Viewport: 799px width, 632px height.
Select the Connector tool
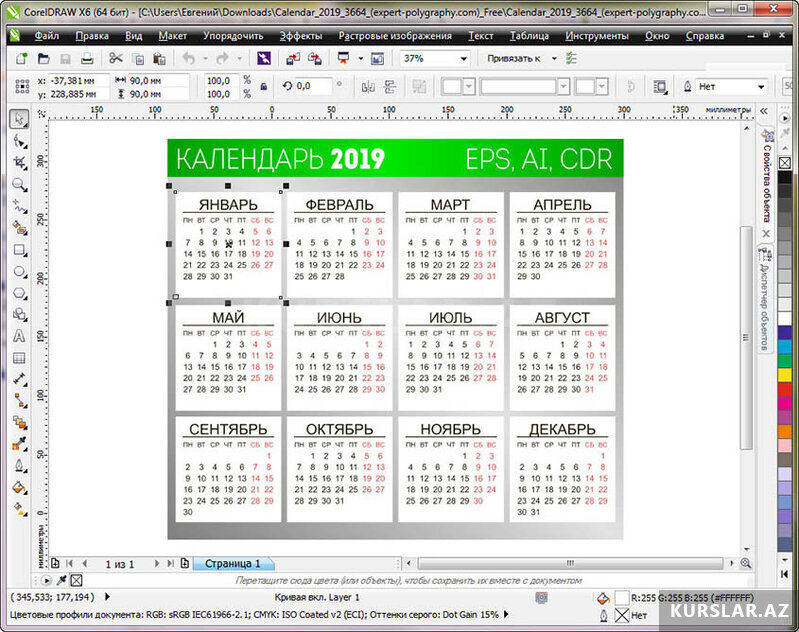[x=19, y=401]
